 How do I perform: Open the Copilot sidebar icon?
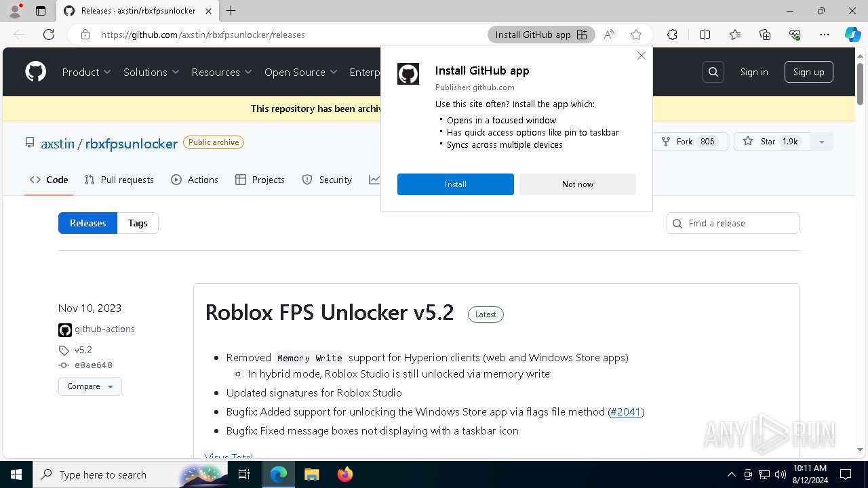point(853,35)
